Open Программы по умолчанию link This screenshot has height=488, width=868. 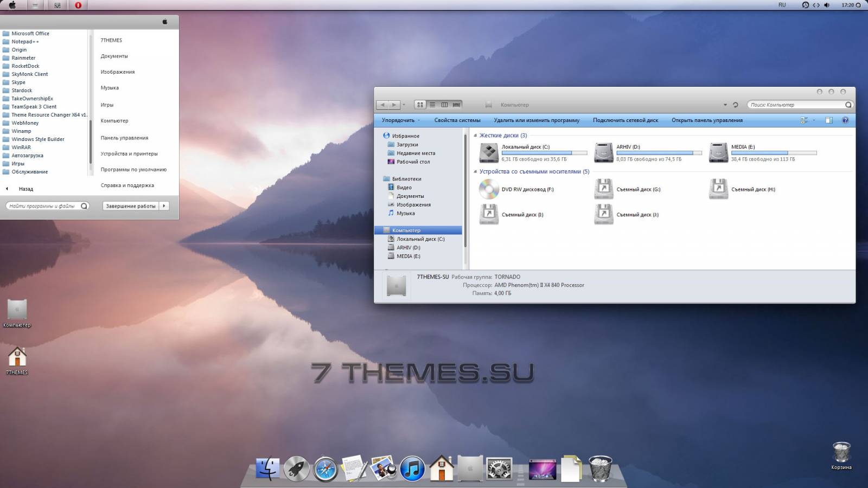pos(133,170)
